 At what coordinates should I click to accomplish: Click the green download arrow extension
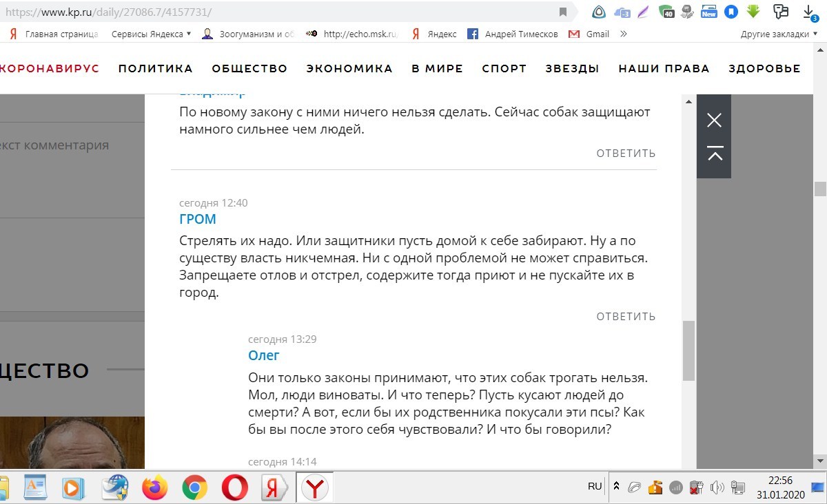[753, 12]
